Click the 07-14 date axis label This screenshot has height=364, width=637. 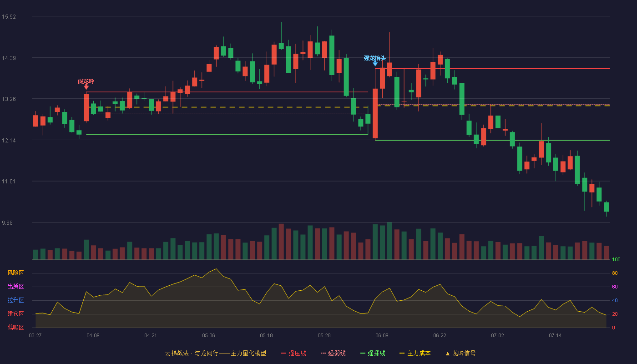click(555, 335)
